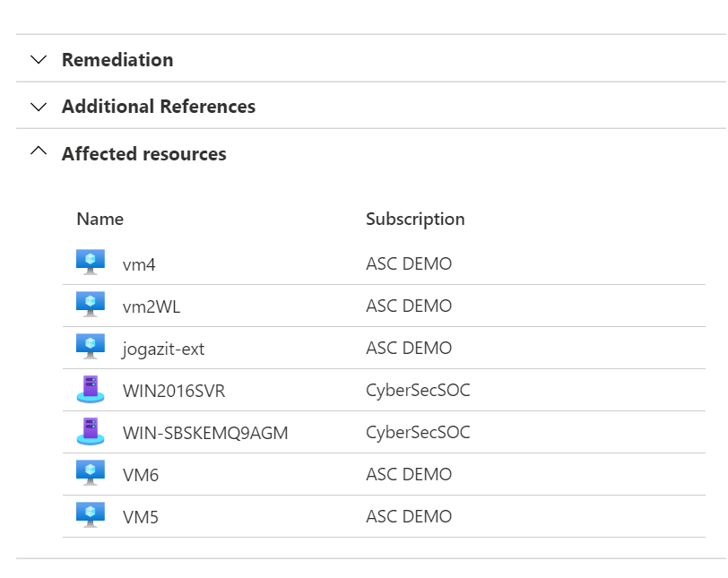
Task: Click the vm4 virtual machine icon
Action: pyautogui.click(x=91, y=263)
